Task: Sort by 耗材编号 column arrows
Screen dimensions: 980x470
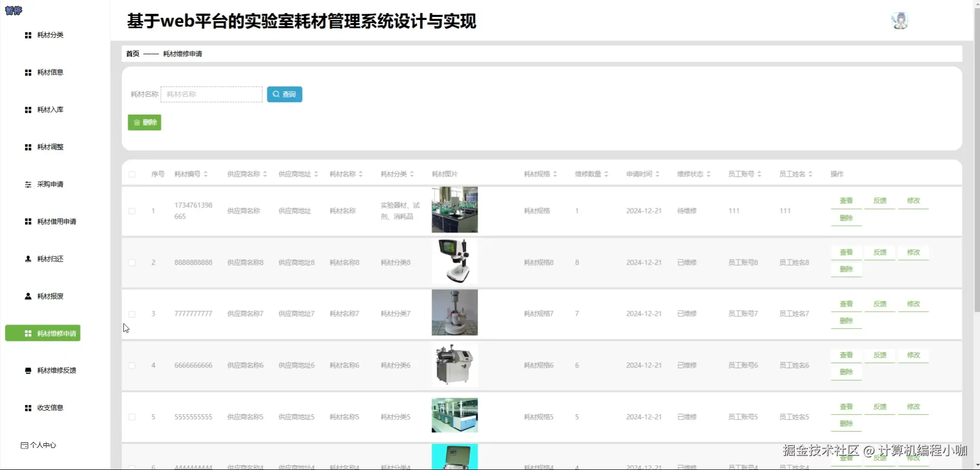Action: pos(206,175)
